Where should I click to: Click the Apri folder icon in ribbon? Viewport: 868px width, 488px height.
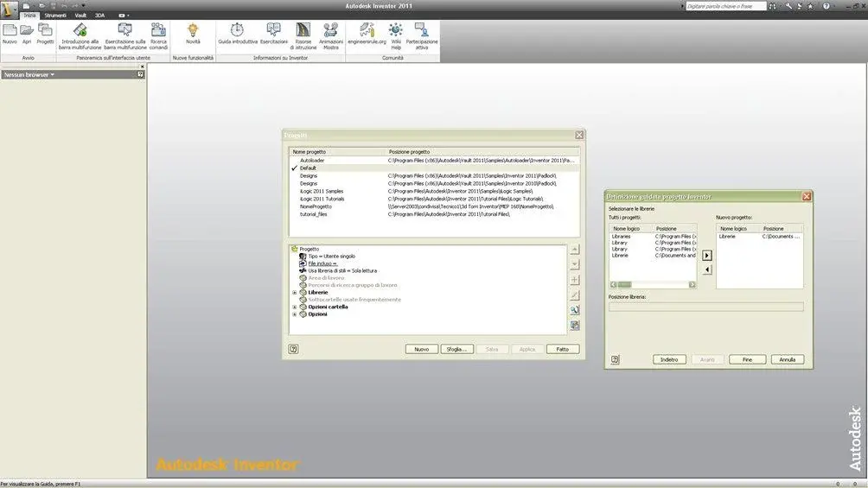[x=27, y=34]
